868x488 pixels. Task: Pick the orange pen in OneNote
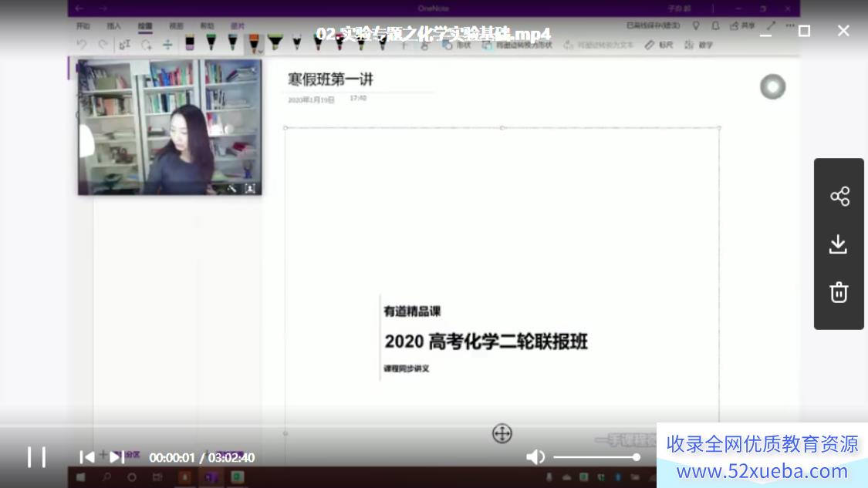point(254,43)
